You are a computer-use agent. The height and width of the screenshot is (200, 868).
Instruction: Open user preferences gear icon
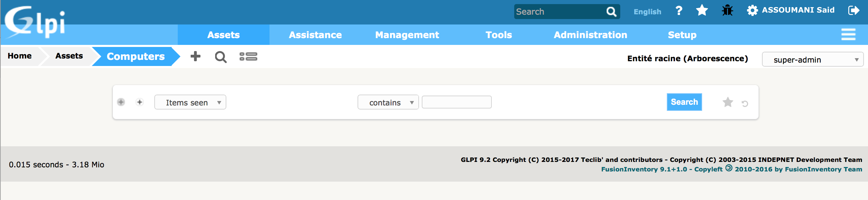[x=752, y=11]
